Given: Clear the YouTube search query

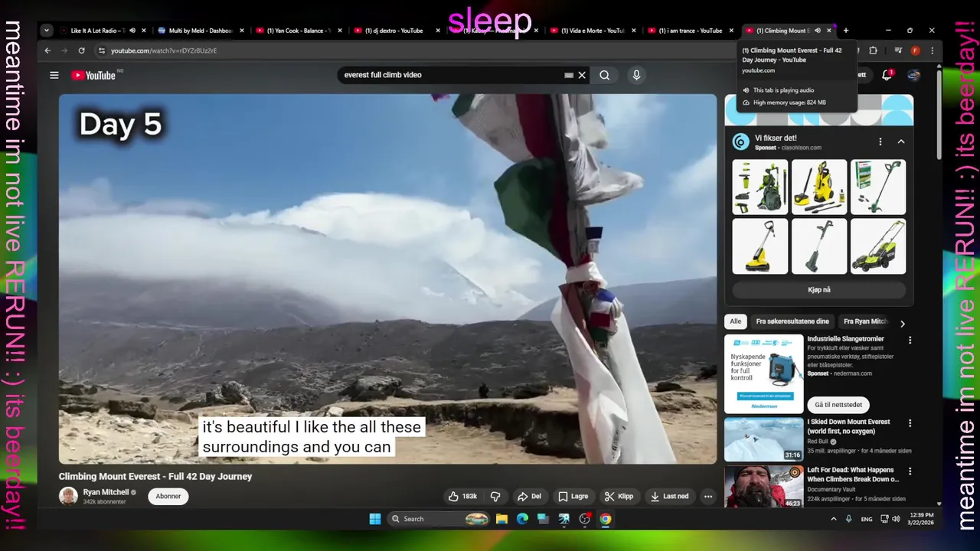Looking at the screenshot, I should [582, 75].
